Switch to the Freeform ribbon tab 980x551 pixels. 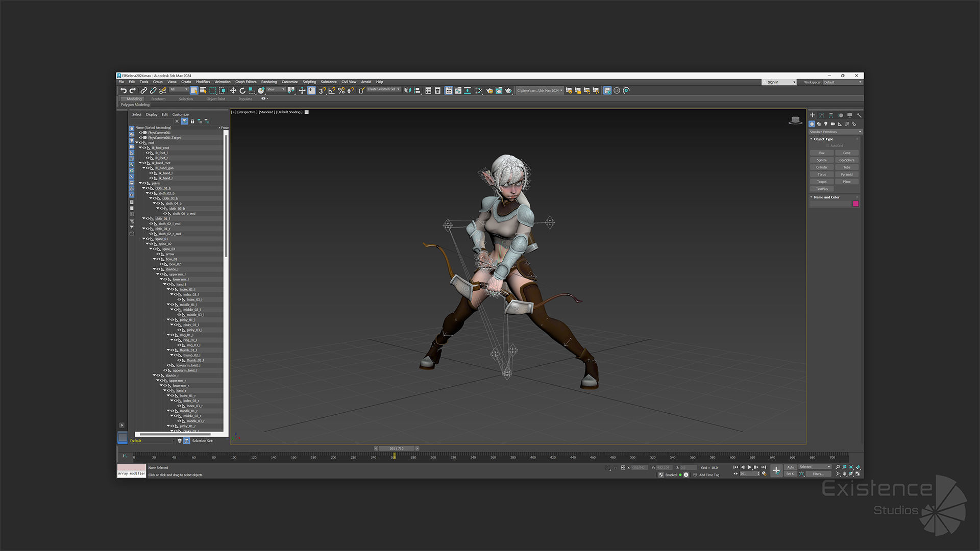click(x=158, y=99)
